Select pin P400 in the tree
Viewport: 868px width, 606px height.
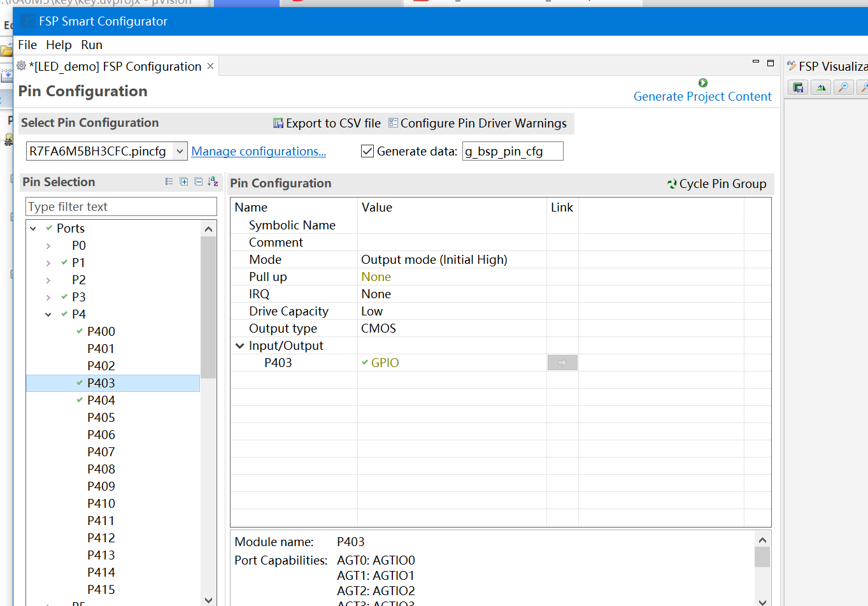[101, 331]
